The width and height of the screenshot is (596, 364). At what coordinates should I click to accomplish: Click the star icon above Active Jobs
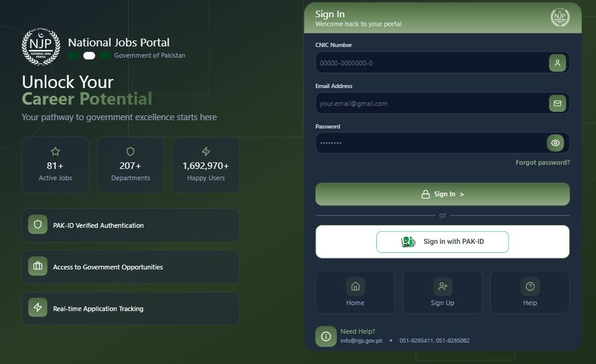(55, 152)
